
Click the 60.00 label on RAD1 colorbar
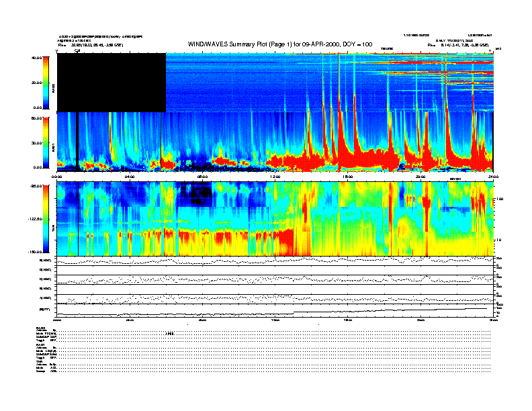click(x=37, y=118)
